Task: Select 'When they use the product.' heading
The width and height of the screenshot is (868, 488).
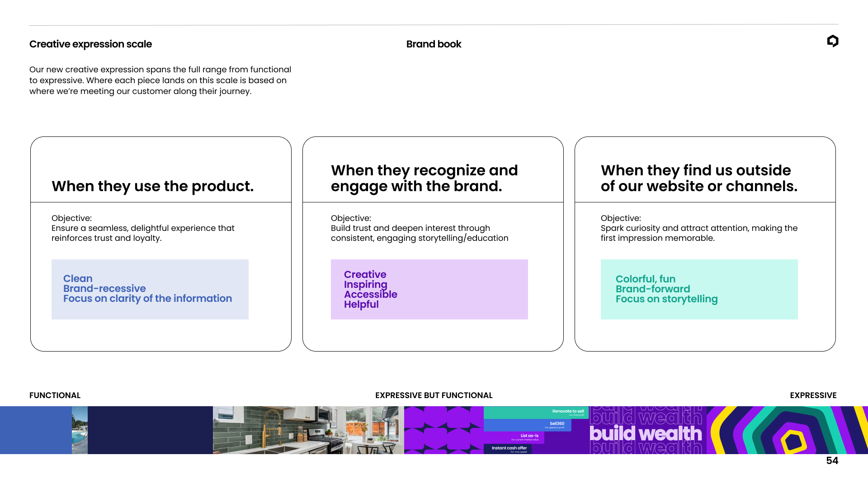Action: pos(152,186)
